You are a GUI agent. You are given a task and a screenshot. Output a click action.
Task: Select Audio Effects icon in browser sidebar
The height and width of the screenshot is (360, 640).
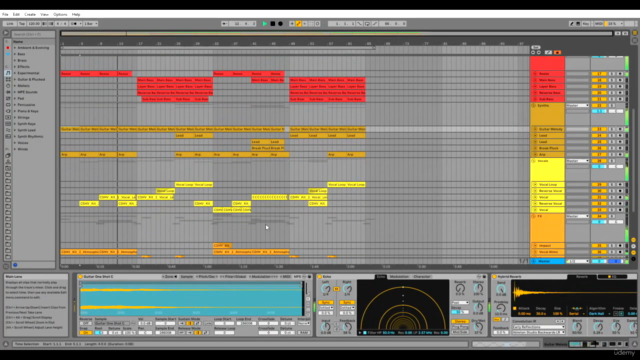8,92
